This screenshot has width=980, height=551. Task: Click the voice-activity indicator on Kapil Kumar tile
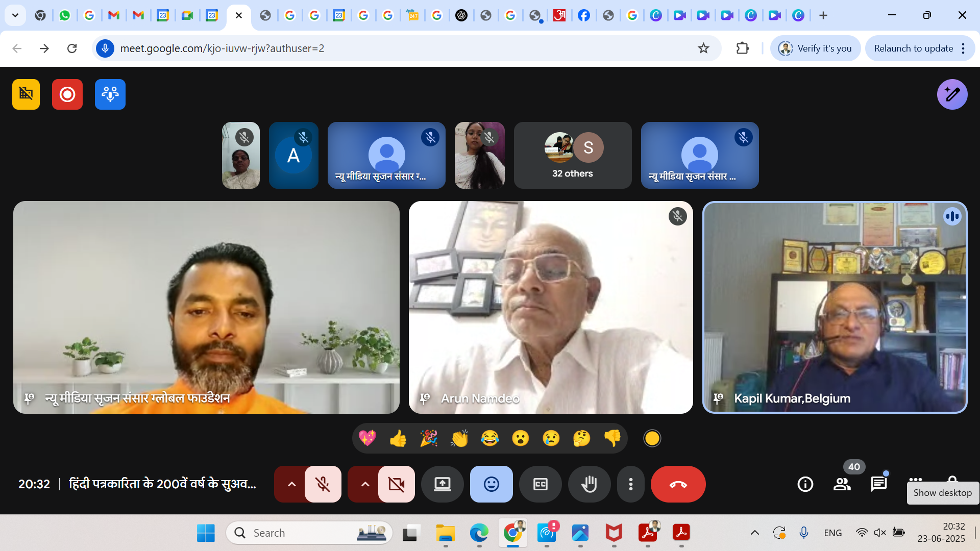[x=952, y=216]
